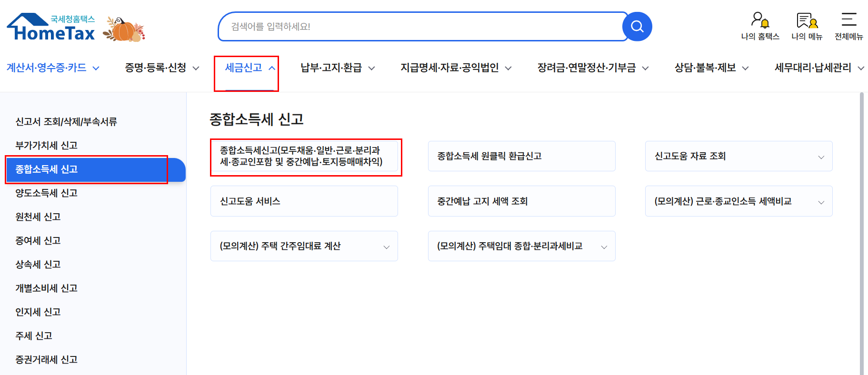Open 나의 홈택스 user icon

coord(760,26)
